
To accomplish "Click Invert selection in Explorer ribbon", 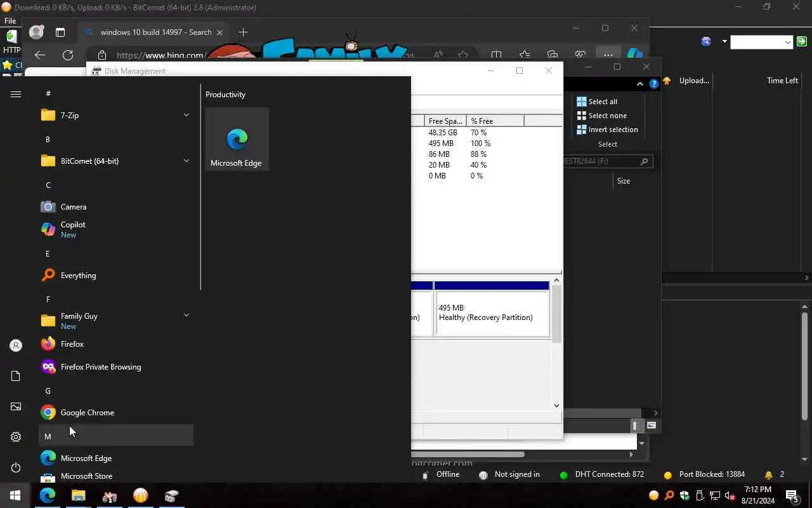I will point(607,130).
